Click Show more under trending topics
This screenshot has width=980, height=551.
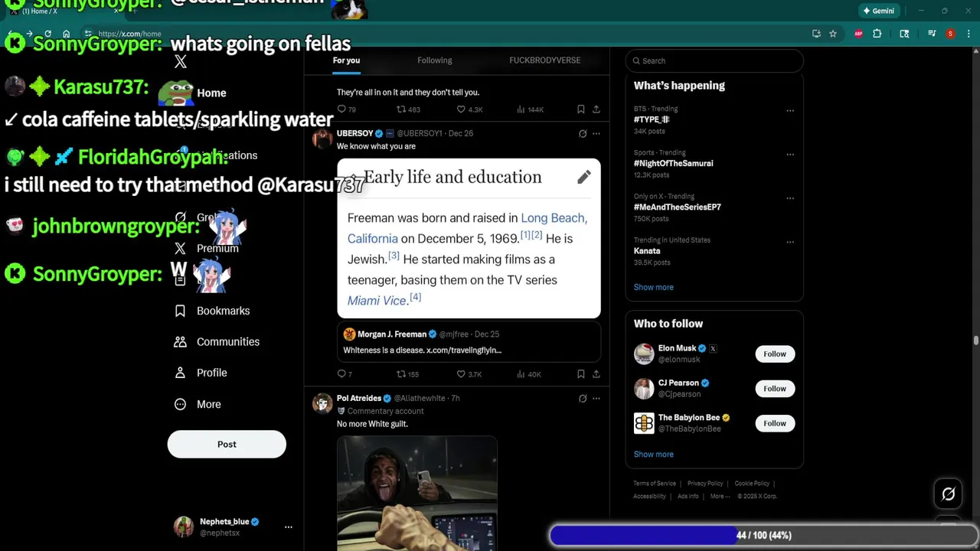point(654,287)
